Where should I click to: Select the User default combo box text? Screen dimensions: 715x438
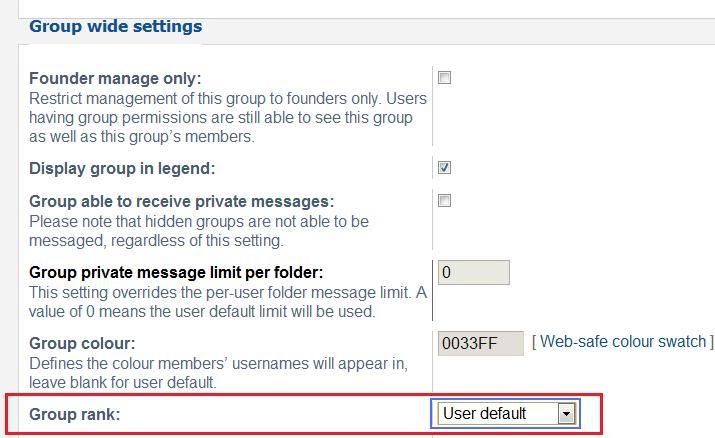click(x=484, y=413)
